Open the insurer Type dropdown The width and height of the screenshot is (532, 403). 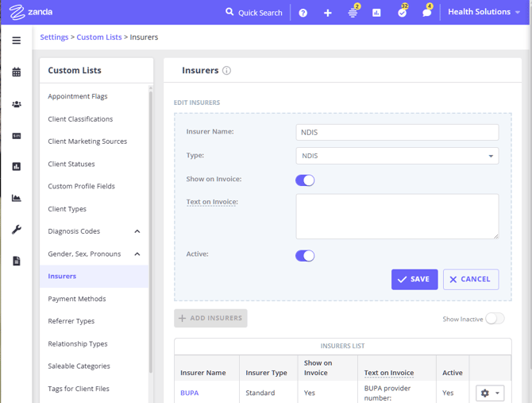(397, 156)
